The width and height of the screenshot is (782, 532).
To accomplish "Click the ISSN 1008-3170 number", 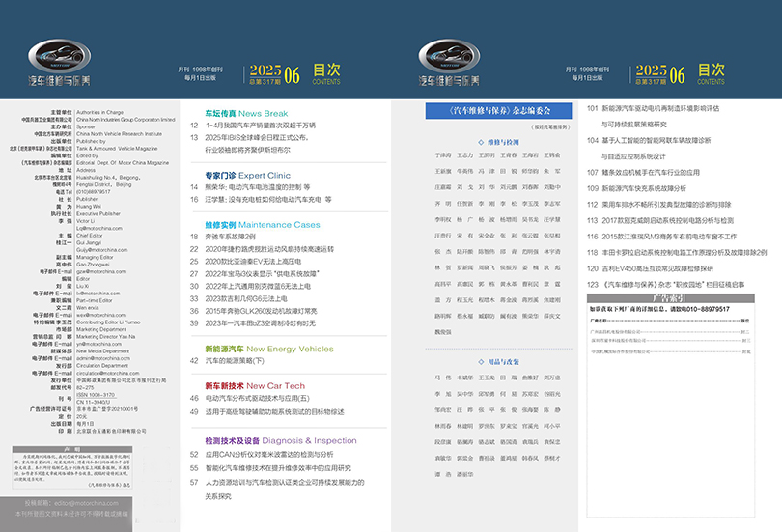I will [95, 395].
